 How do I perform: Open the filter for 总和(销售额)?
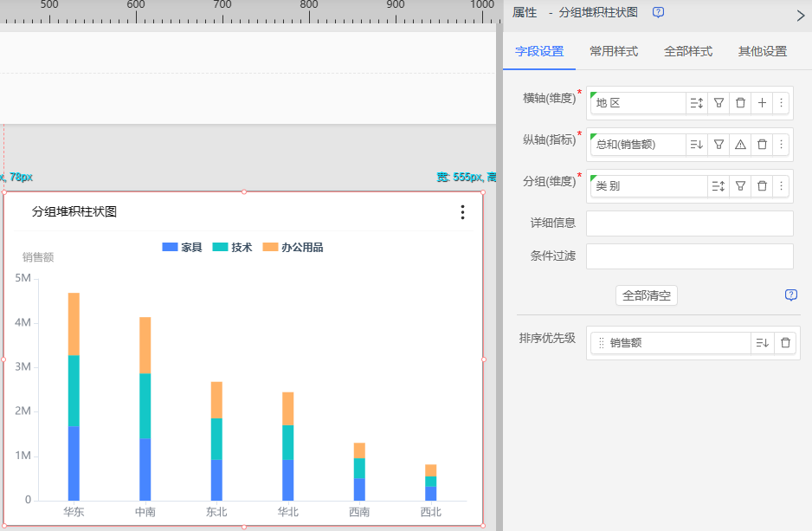[x=719, y=145]
